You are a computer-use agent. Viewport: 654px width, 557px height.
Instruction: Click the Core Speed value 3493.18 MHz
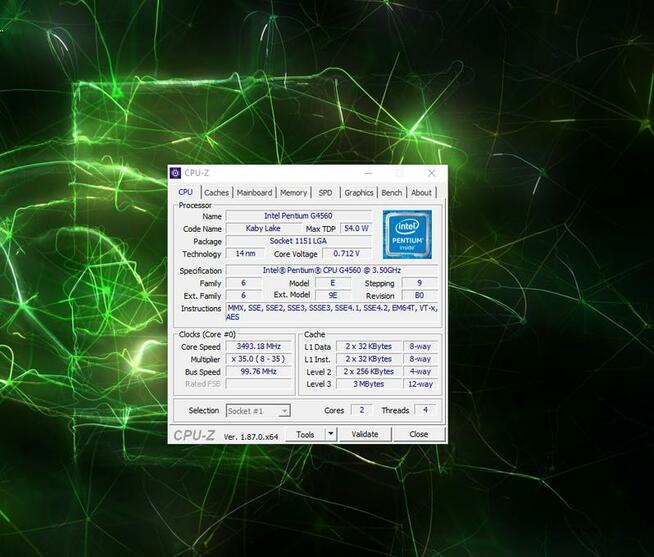pyautogui.click(x=259, y=346)
